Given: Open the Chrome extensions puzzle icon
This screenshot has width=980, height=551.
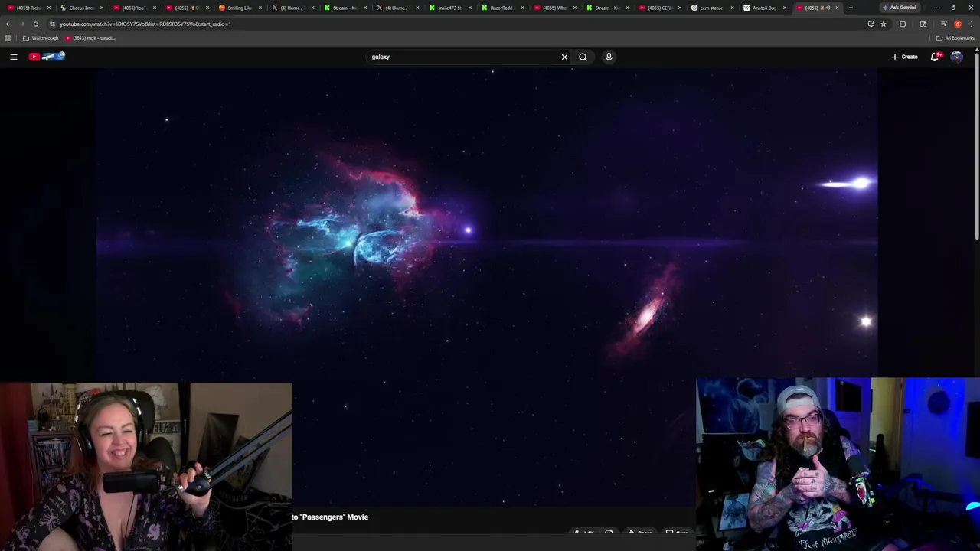Looking at the screenshot, I should 903,24.
